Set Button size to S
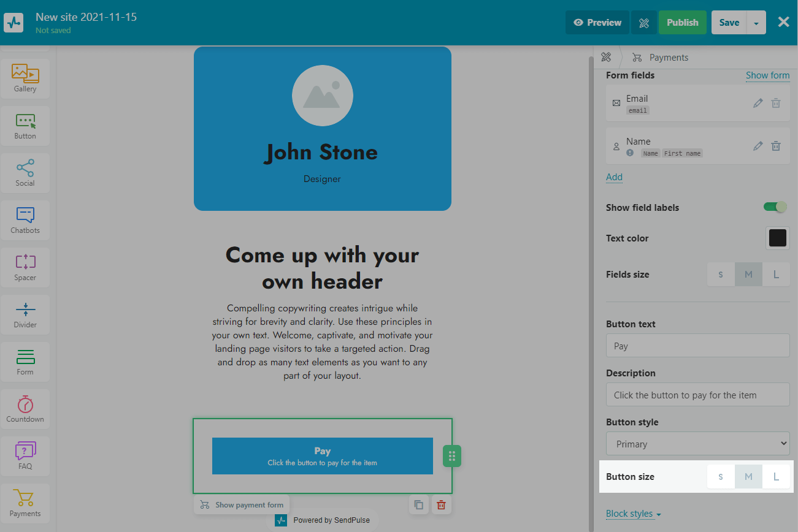The image size is (798, 532). [721, 477]
